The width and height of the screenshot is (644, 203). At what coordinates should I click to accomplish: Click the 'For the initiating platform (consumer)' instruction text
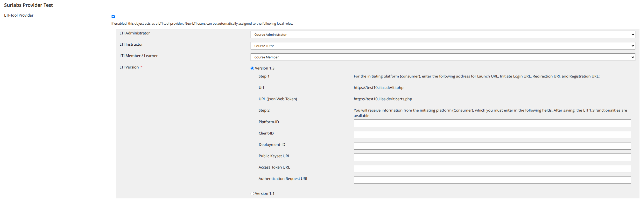[476, 76]
